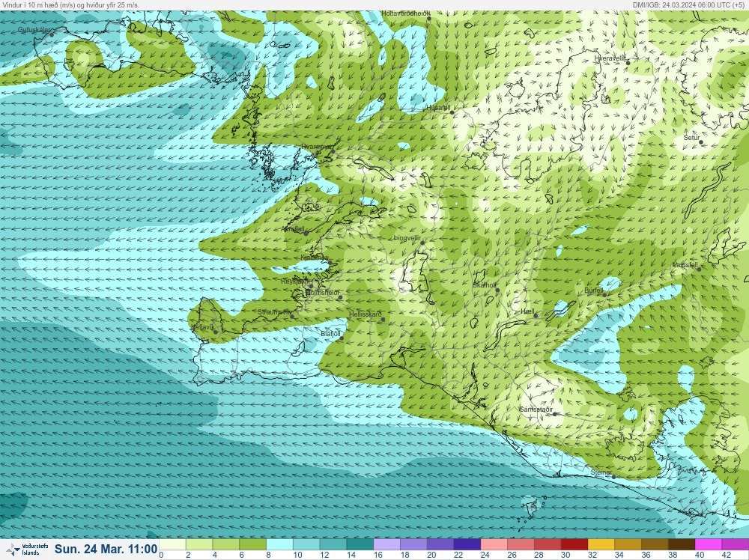Click the Setur station dot

pyautogui.click(x=701, y=141)
